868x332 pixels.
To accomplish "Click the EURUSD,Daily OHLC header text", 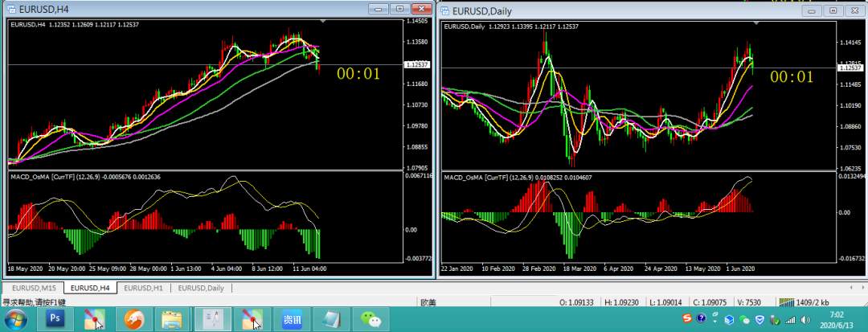I will pyautogui.click(x=511, y=27).
